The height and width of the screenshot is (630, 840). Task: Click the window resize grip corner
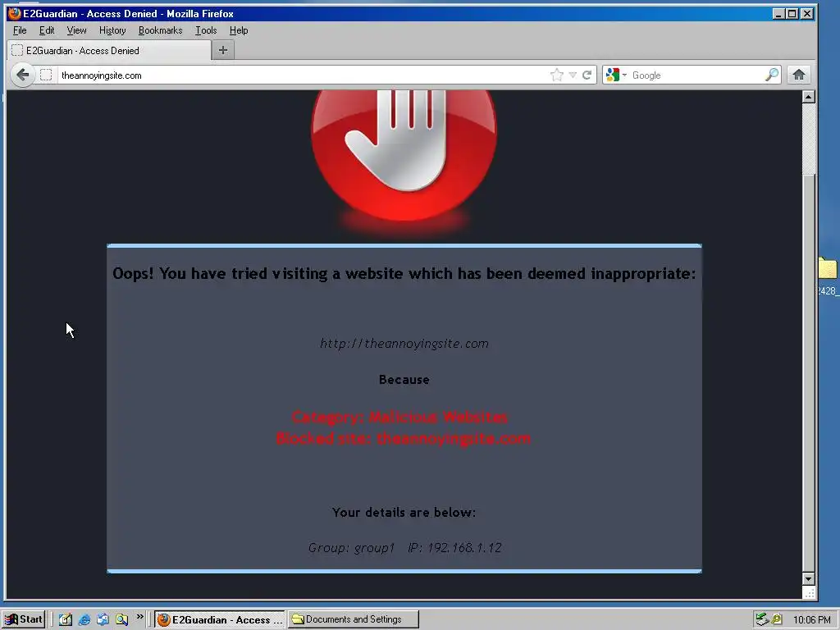[x=809, y=593]
